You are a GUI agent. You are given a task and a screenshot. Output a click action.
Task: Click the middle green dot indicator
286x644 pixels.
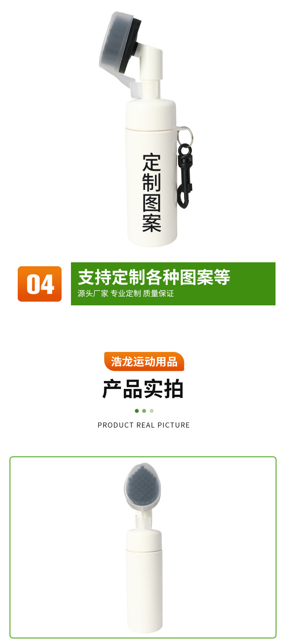[x=144, y=411]
